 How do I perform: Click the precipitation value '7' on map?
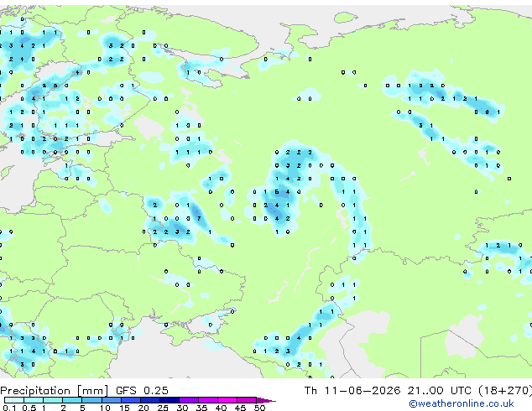pos(199,218)
